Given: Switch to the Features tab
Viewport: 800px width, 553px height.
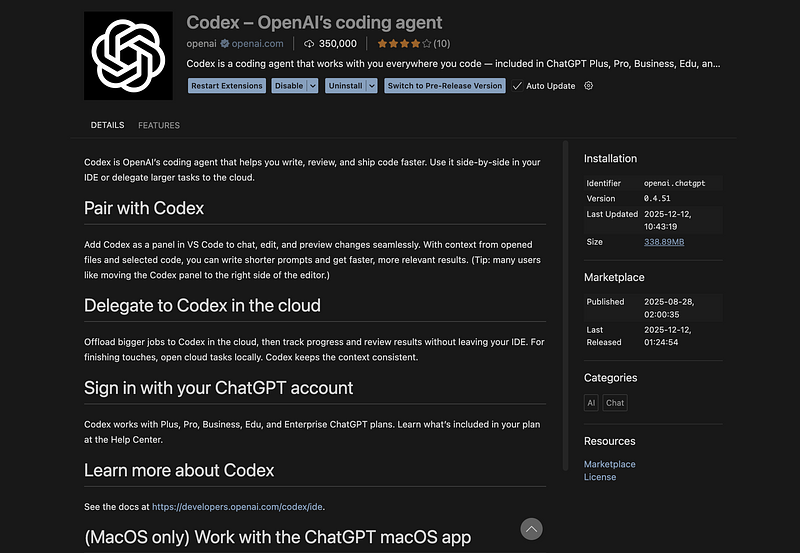Looking at the screenshot, I should (x=159, y=125).
